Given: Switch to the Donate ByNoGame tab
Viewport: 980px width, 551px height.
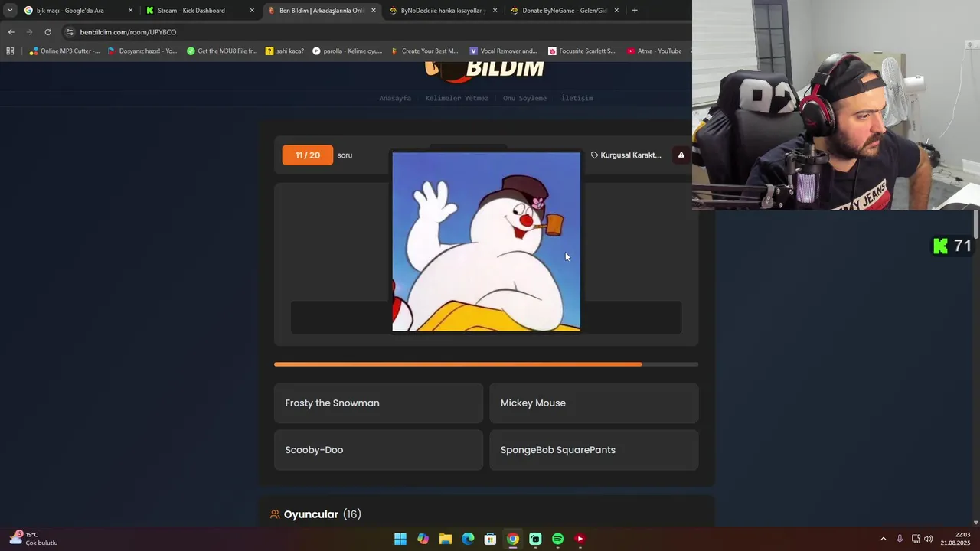Looking at the screenshot, I should tap(564, 11).
